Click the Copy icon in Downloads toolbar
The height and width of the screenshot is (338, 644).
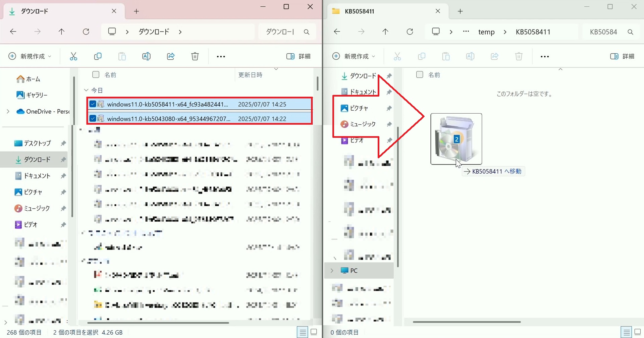point(98,56)
